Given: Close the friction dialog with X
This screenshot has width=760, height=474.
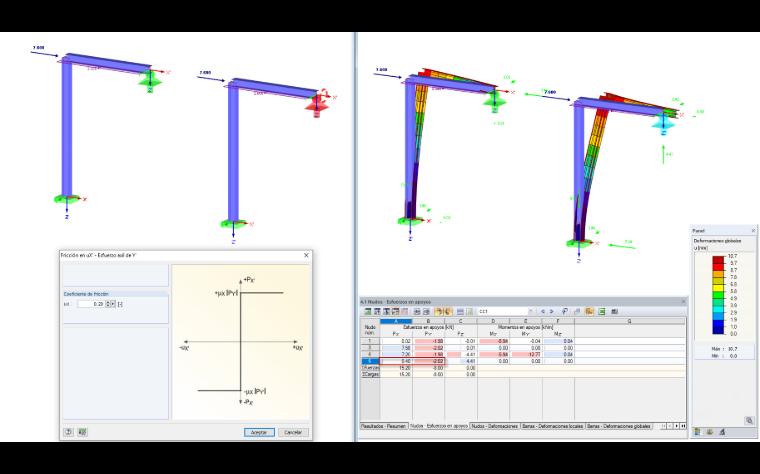Looking at the screenshot, I should [306, 255].
